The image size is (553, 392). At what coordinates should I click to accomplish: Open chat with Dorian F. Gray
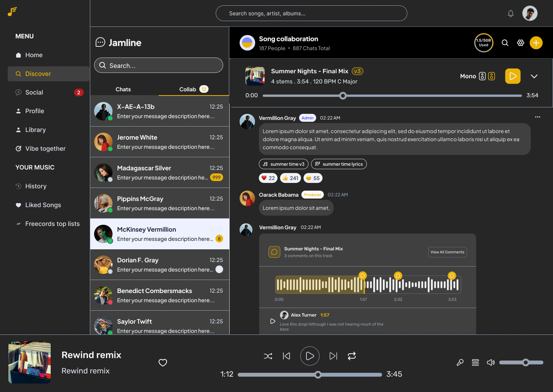pos(160,265)
